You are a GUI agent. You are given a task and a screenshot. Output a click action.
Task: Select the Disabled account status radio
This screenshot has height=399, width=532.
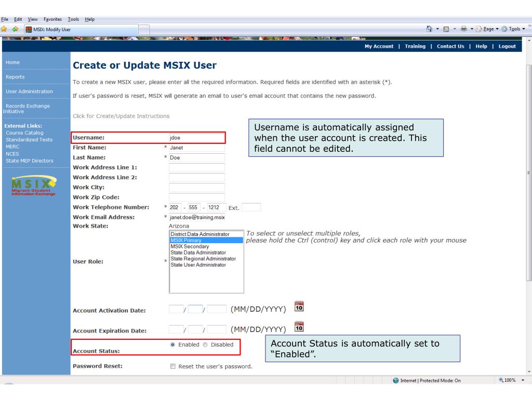tap(205, 345)
